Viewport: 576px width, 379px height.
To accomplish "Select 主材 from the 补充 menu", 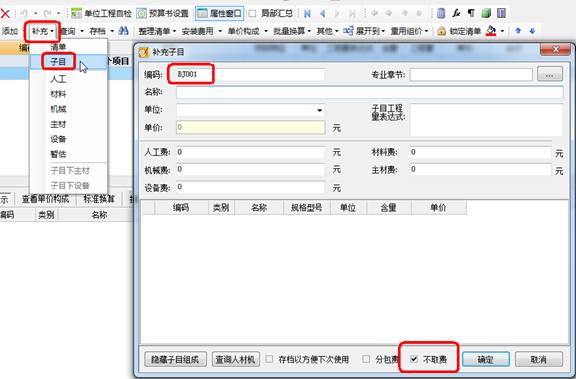I will (58, 124).
